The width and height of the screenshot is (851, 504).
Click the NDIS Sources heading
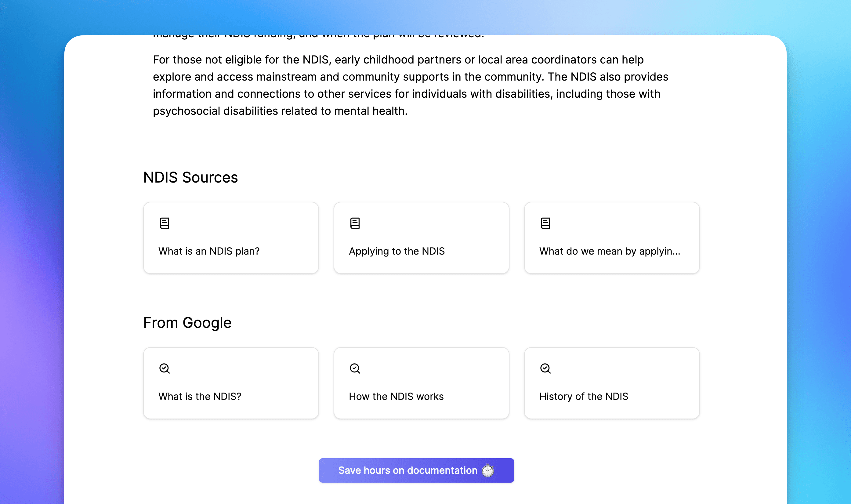coord(190,178)
